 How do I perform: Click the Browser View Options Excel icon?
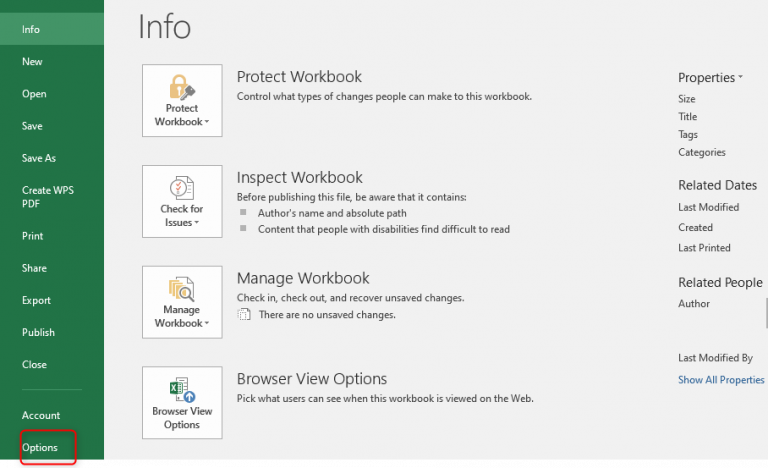[x=182, y=389]
